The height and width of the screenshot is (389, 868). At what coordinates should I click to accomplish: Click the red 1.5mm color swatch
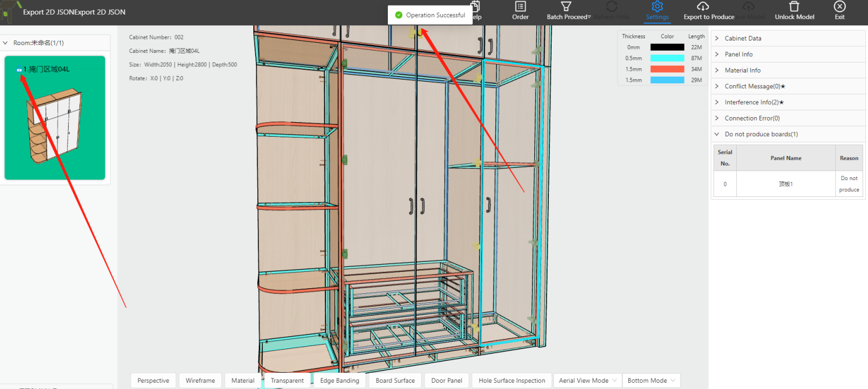coord(667,69)
